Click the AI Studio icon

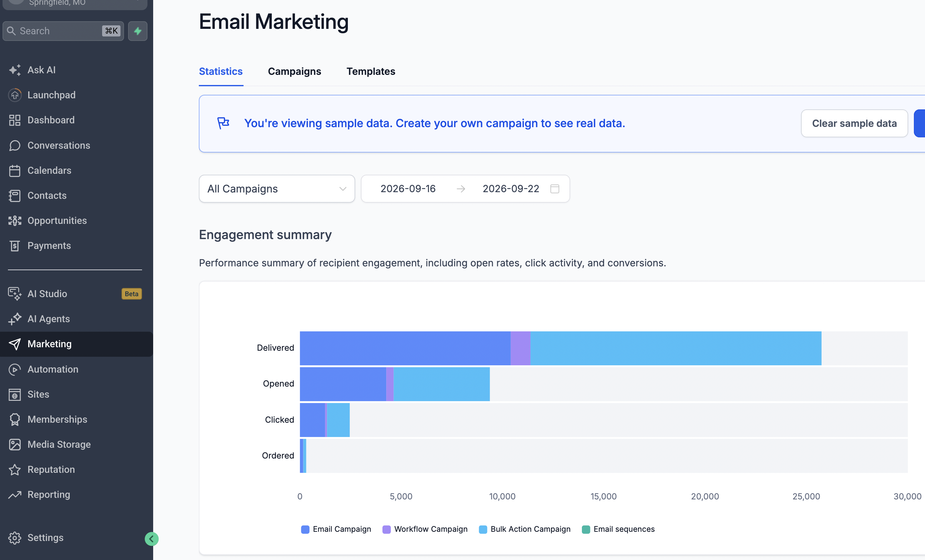[x=15, y=294]
